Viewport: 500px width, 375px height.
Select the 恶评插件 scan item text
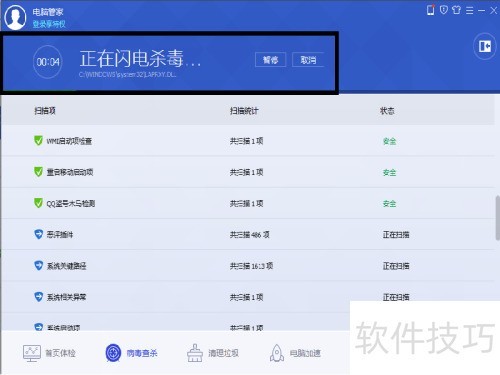pos(60,235)
